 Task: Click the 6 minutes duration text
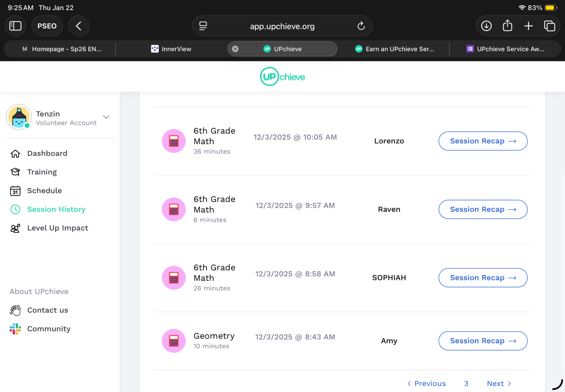click(210, 220)
